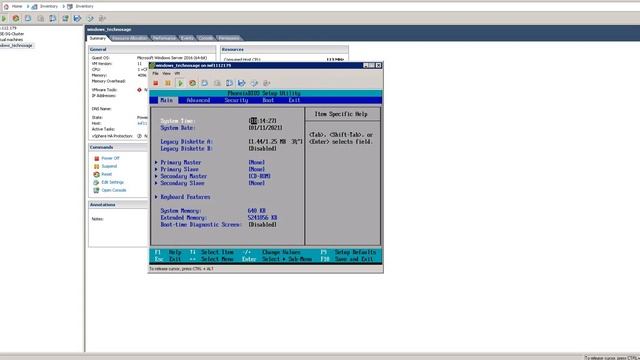Click Power Off link in Commands panel
Viewport: 640px width, 360px height.
(x=110, y=158)
